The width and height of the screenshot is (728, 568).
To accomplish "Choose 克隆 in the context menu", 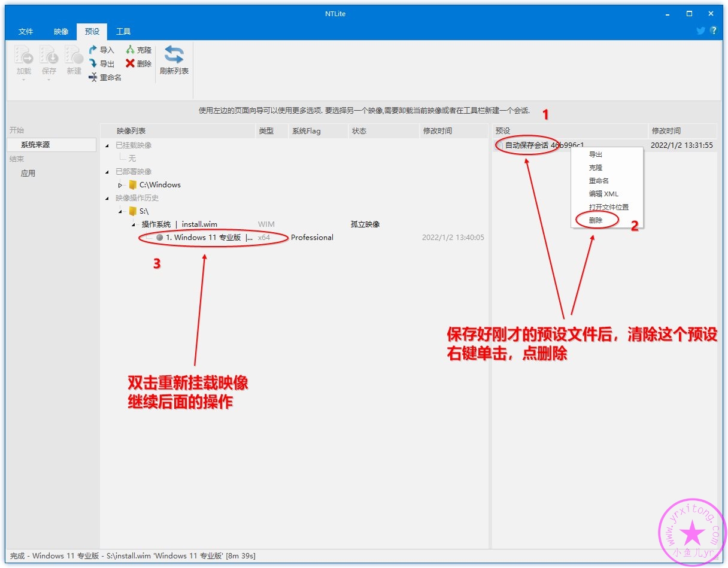I will (x=596, y=168).
